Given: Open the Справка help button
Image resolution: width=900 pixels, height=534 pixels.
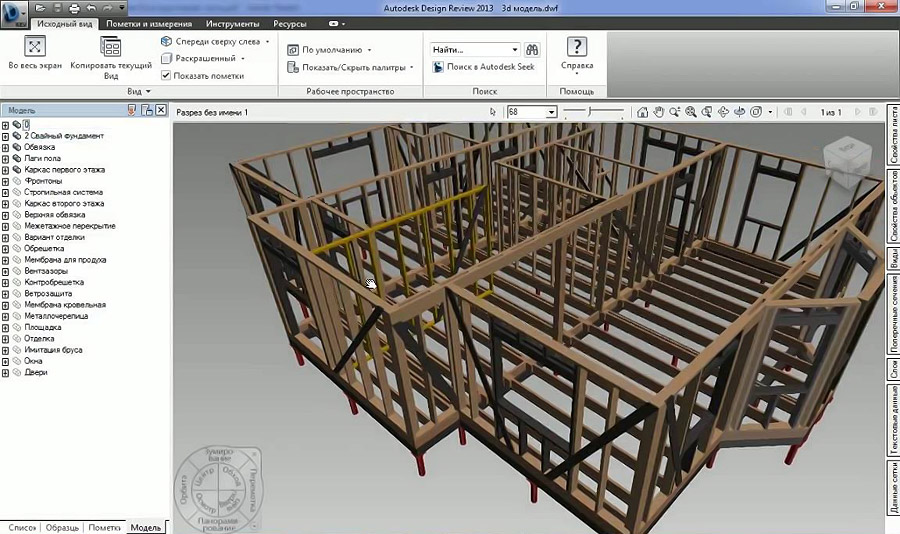Looking at the screenshot, I should 576,53.
